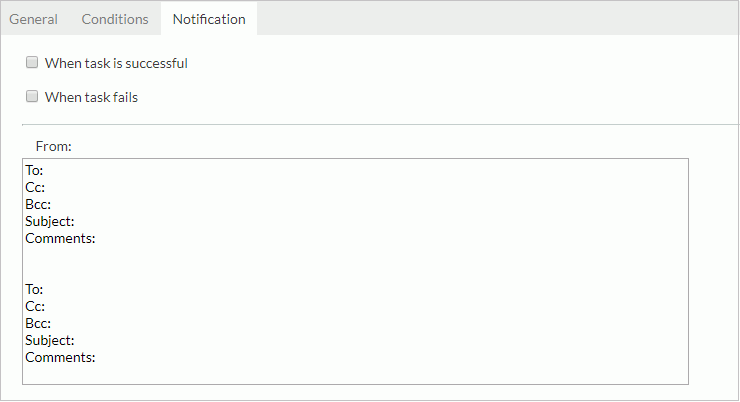Click the upper To: line
The height and width of the screenshot is (402, 740).
pos(36,170)
